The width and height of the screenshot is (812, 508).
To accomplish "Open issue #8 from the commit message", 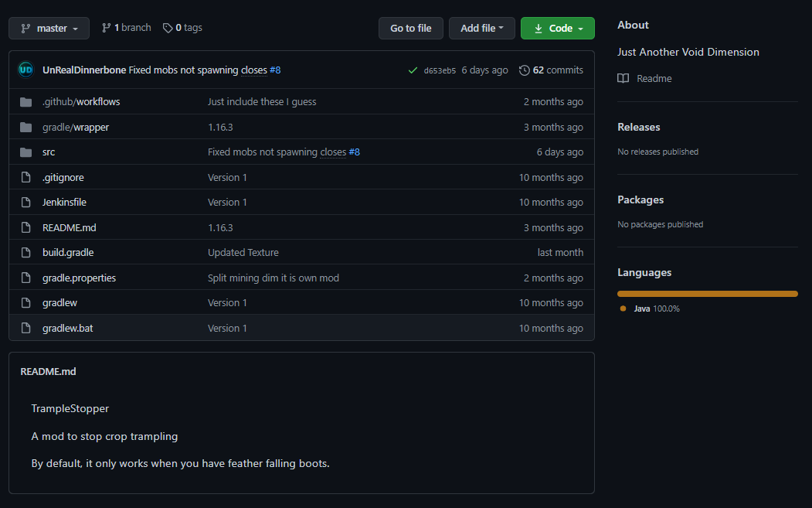I will pos(277,70).
